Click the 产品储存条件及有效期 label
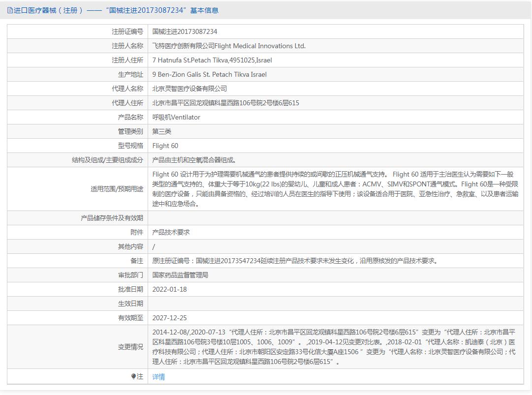Screen dimensions: 532x395 click(x=112, y=218)
